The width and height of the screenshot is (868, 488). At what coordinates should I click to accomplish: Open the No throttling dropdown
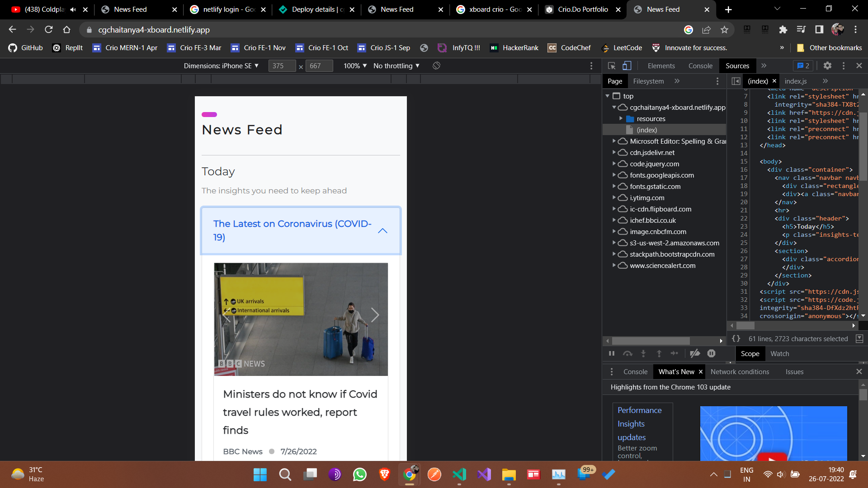click(x=396, y=66)
